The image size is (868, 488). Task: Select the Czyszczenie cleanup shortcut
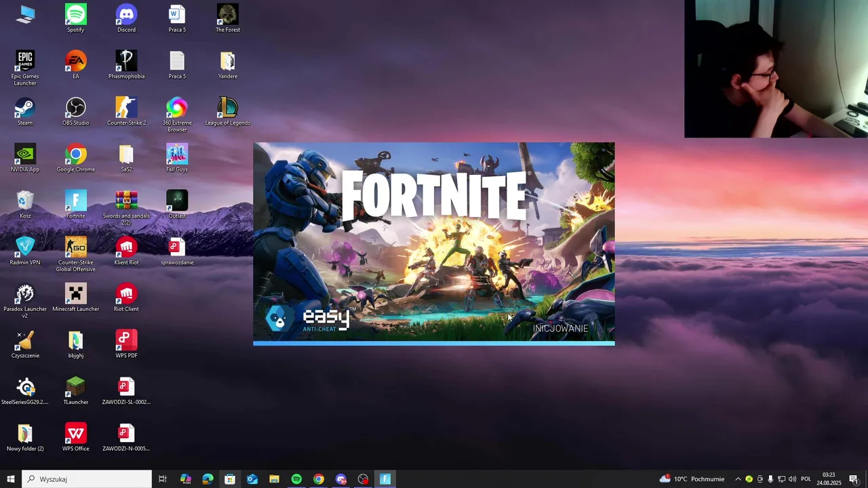(x=25, y=344)
